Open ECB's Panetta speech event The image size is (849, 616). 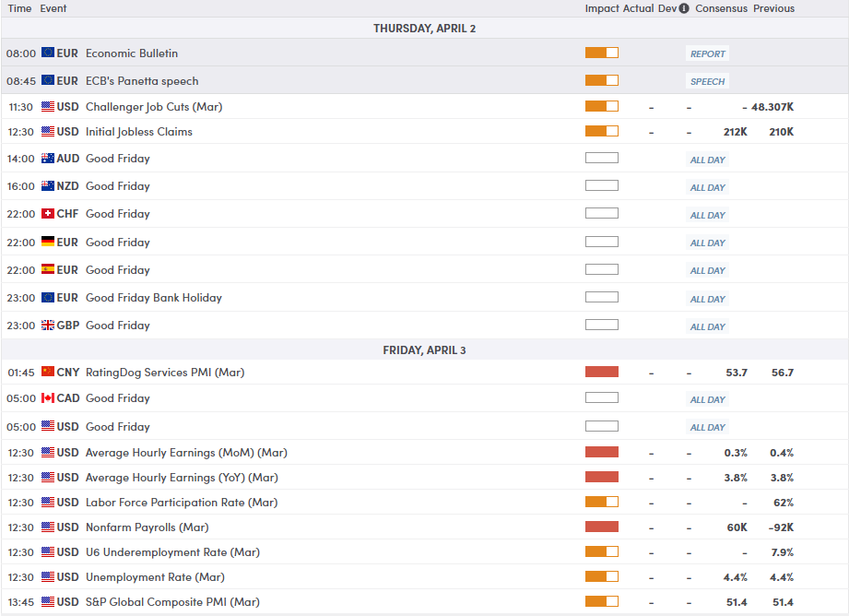coord(142,81)
